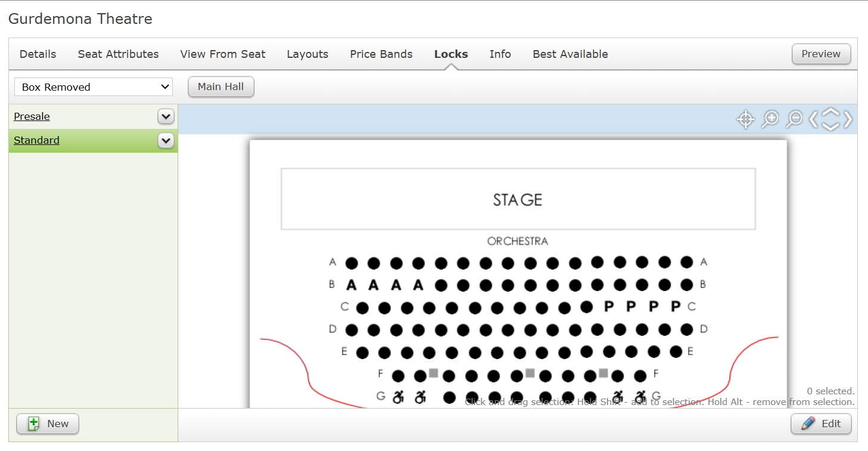The width and height of the screenshot is (868, 451).
Task: Pan the seating map left
Action: 813,119
